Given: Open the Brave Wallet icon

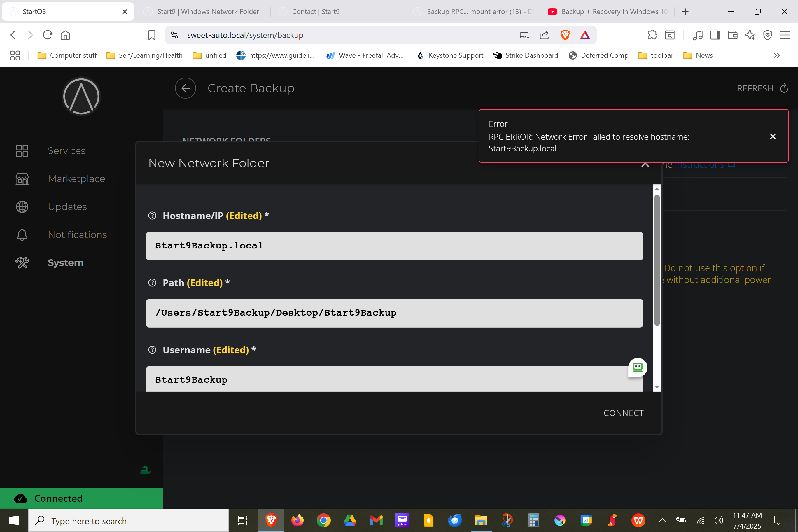Looking at the screenshot, I should (x=732, y=35).
